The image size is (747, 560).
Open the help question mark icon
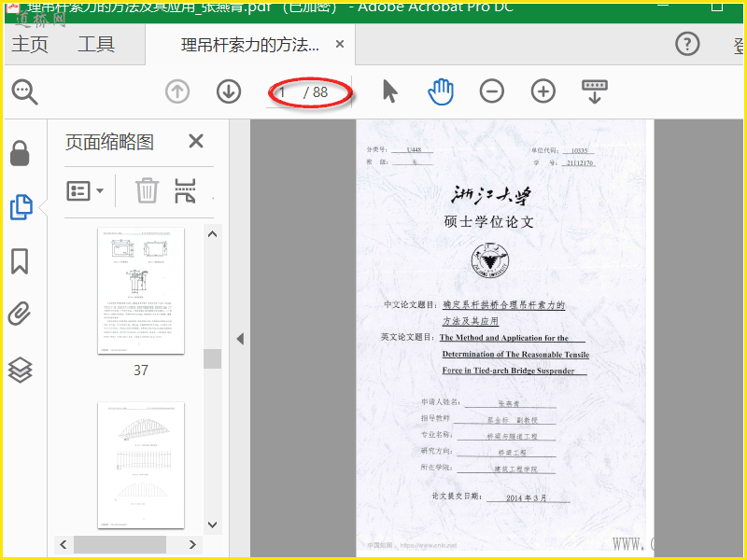coord(687,44)
